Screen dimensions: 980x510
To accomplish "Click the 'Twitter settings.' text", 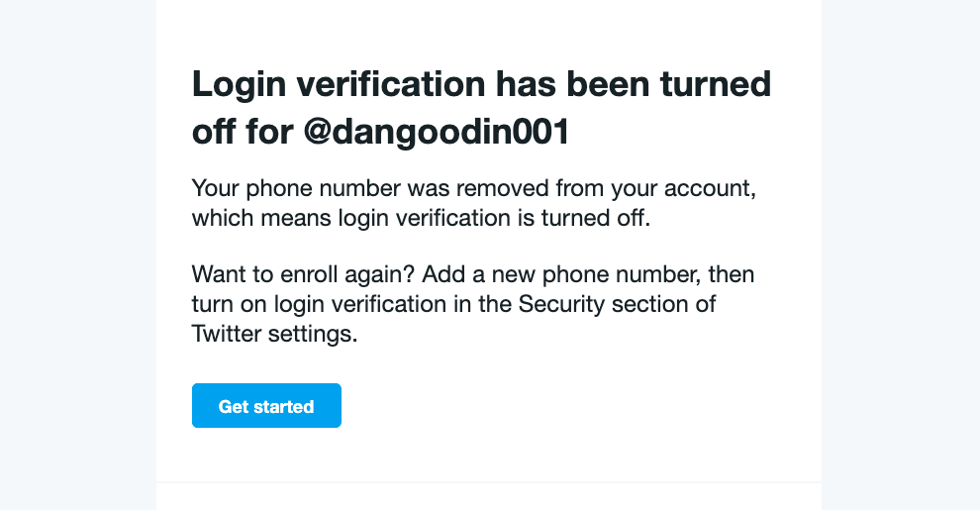I will coord(274,334).
